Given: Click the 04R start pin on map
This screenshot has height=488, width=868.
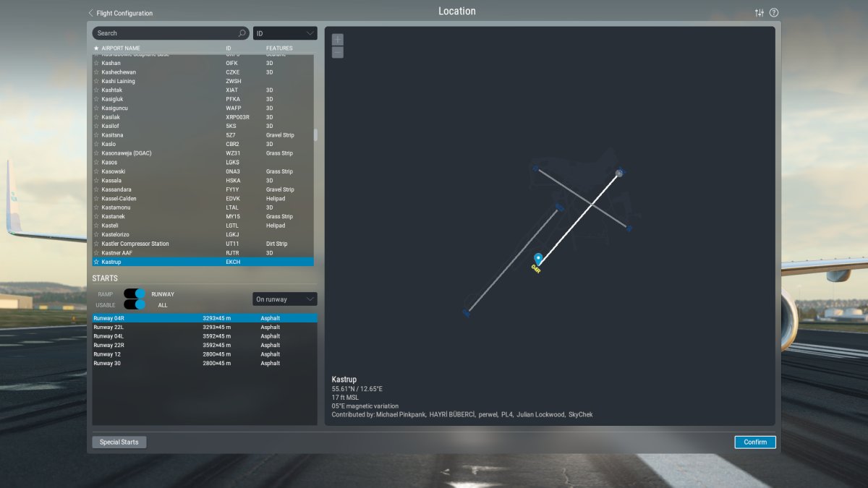Looking at the screenshot, I should [x=538, y=259].
